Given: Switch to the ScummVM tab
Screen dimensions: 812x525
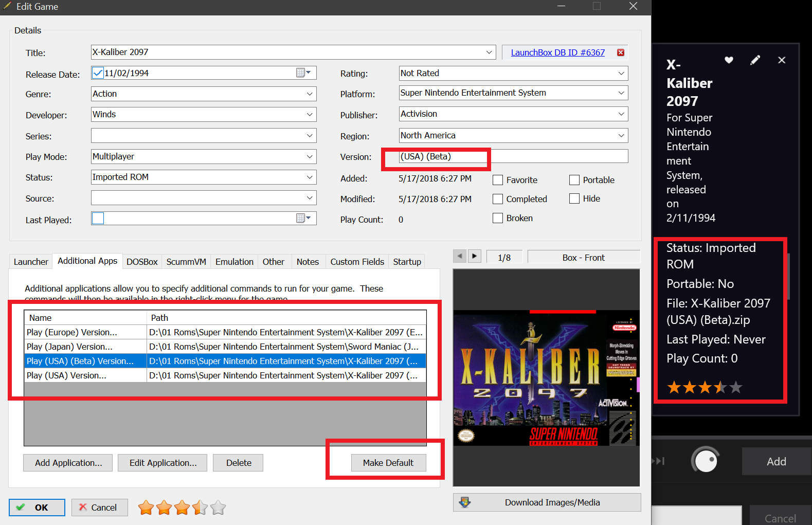Looking at the screenshot, I should [186, 262].
